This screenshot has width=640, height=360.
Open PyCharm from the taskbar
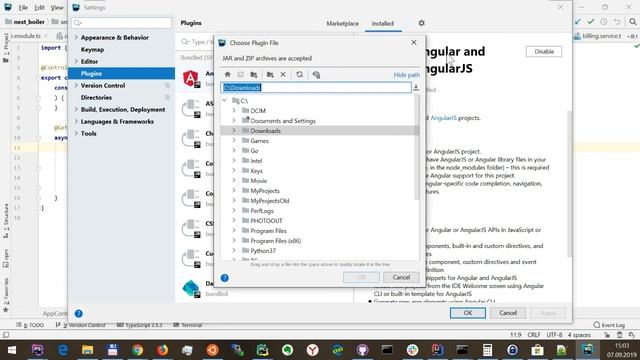[x=262, y=350]
